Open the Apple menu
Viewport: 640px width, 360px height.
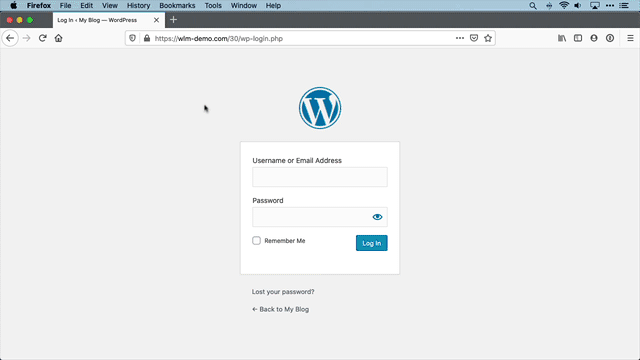[13, 6]
